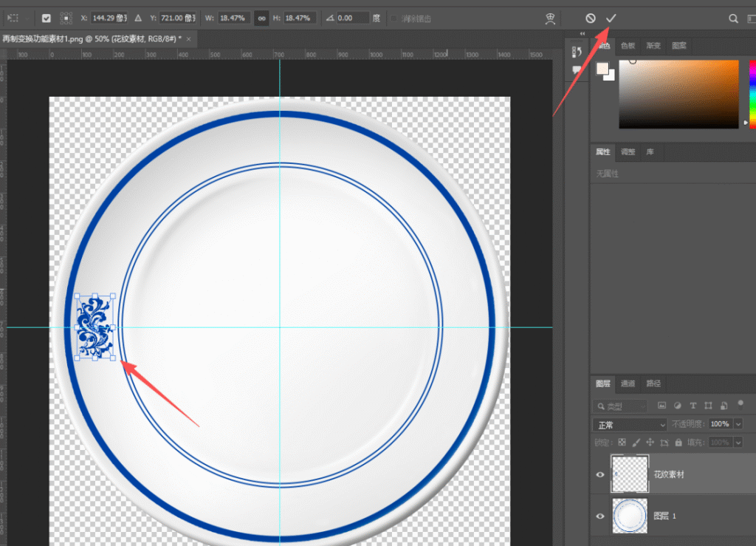Screen dimensions: 756x546
Task: Switch to the 图案 patterns tab
Action: [x=679, y=46]
